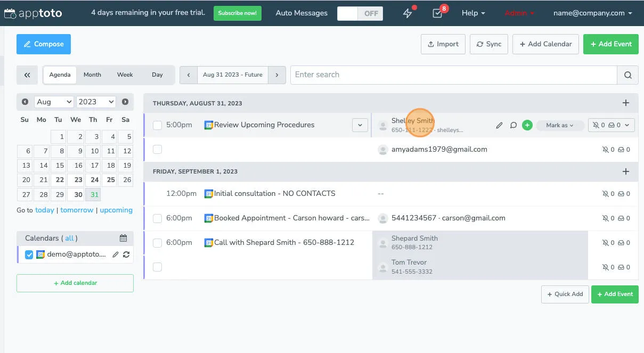Open the tasks icon showing 8 pending
The image size is (644, 353).
(437, 14)
